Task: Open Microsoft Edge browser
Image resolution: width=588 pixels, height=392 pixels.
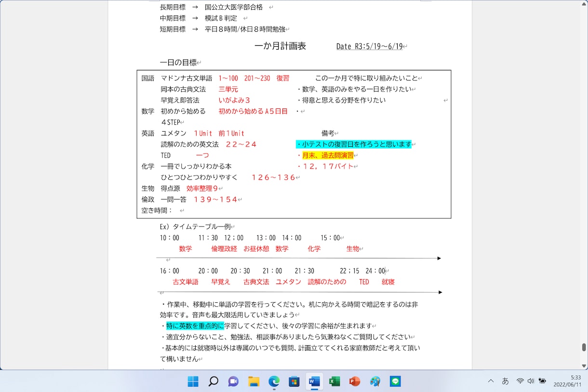Action: tap(274, 381)
